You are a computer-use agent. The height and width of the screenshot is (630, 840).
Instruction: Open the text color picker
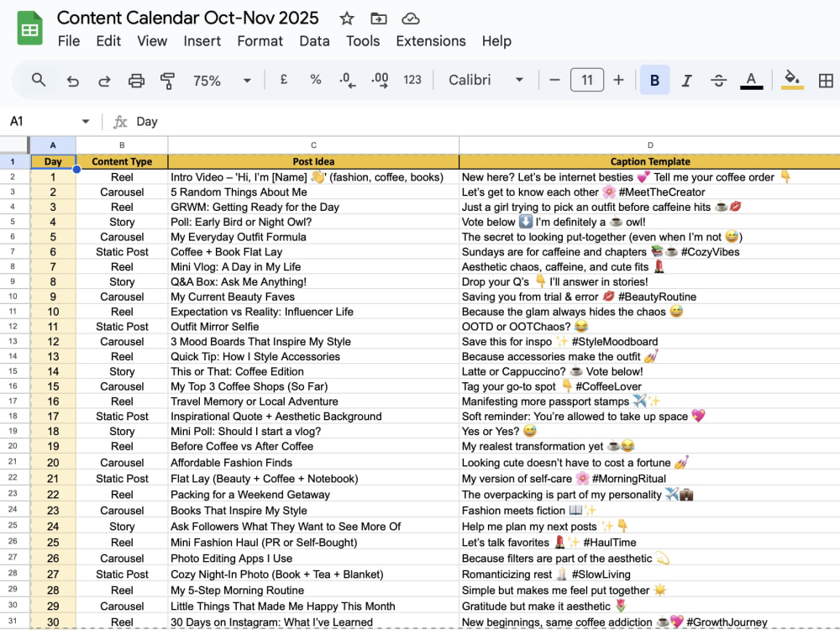coord(751,81)
